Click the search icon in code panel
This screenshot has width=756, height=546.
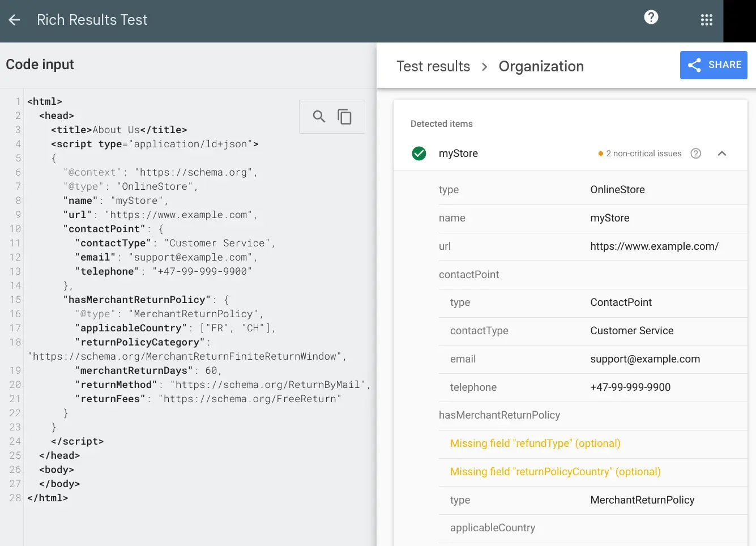pos(319,117)
